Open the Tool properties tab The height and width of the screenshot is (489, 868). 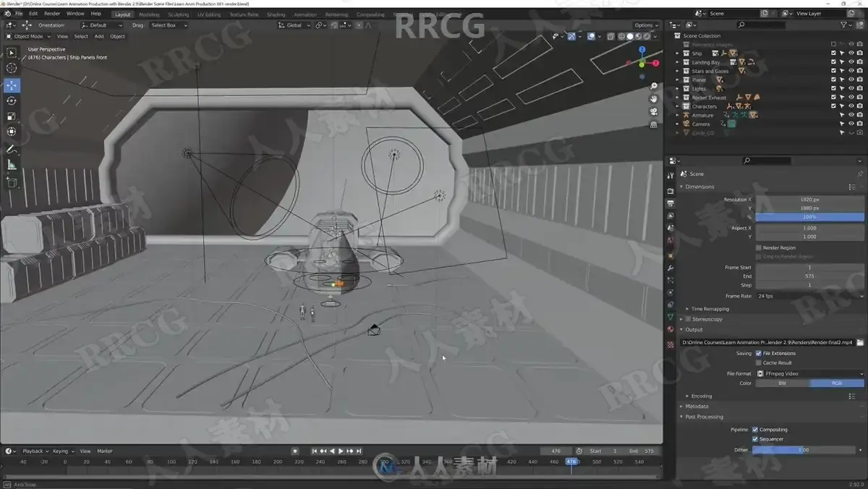click(671, 174)
